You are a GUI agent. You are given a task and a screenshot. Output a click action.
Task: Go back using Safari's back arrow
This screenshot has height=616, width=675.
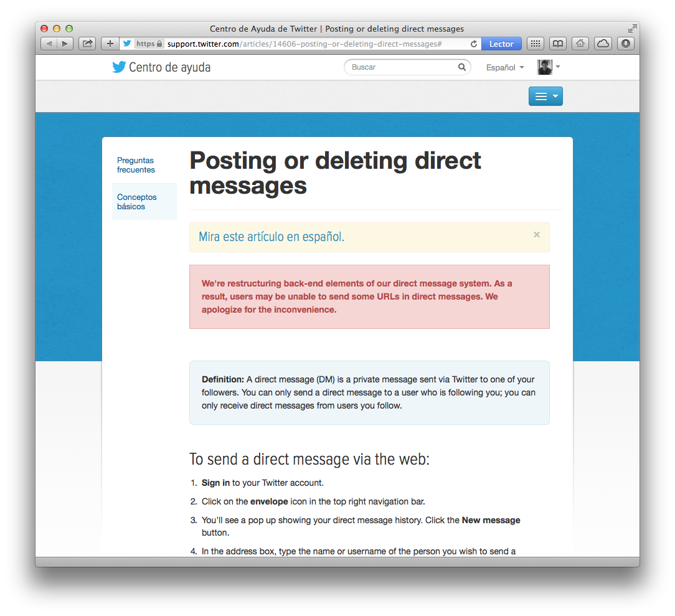49,44
